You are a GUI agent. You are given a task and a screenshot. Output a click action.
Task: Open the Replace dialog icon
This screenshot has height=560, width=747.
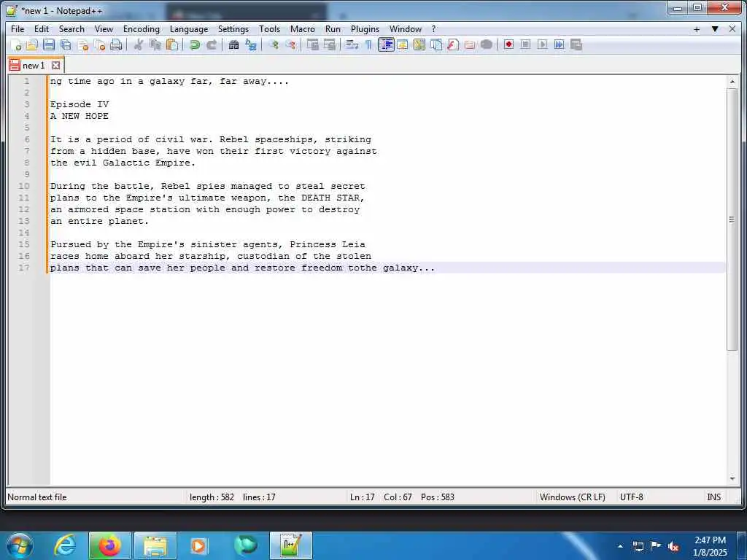(x=251, y=44)
